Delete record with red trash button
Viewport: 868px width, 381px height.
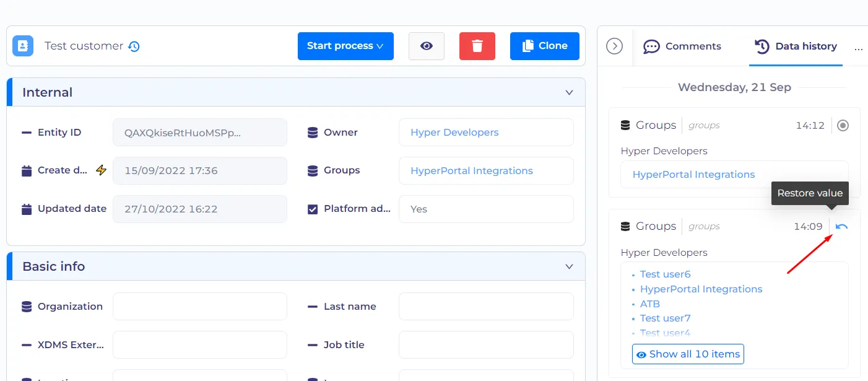coord(477,46)
